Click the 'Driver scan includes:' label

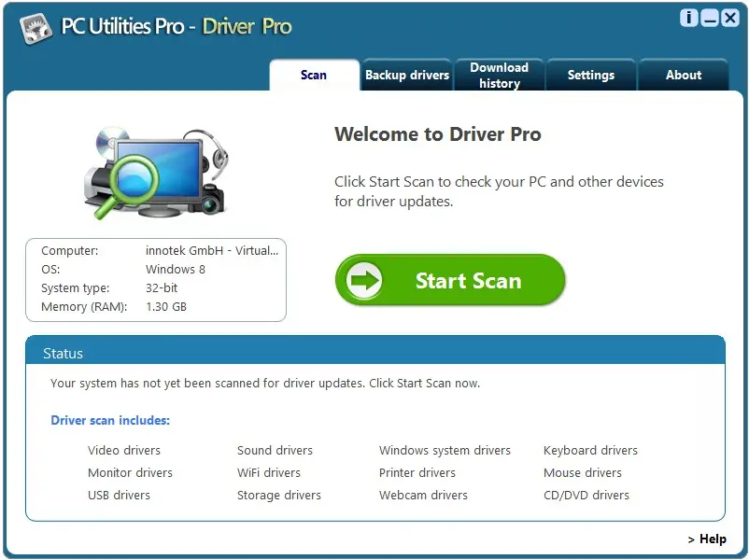click(x=110, y=420)
